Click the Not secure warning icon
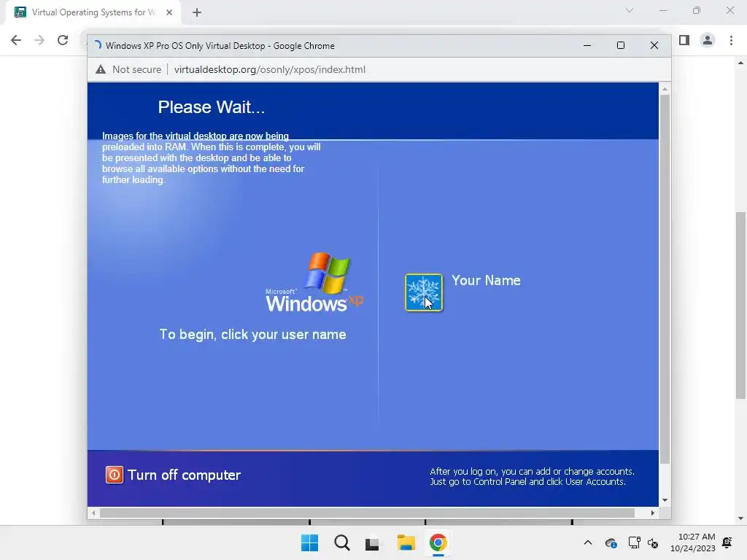 tap(101, 69)
